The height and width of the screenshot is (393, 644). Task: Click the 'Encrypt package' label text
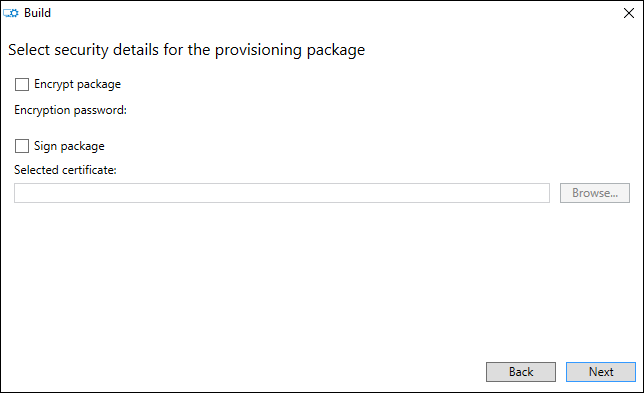pyautogui.click(x=77, y=84)
